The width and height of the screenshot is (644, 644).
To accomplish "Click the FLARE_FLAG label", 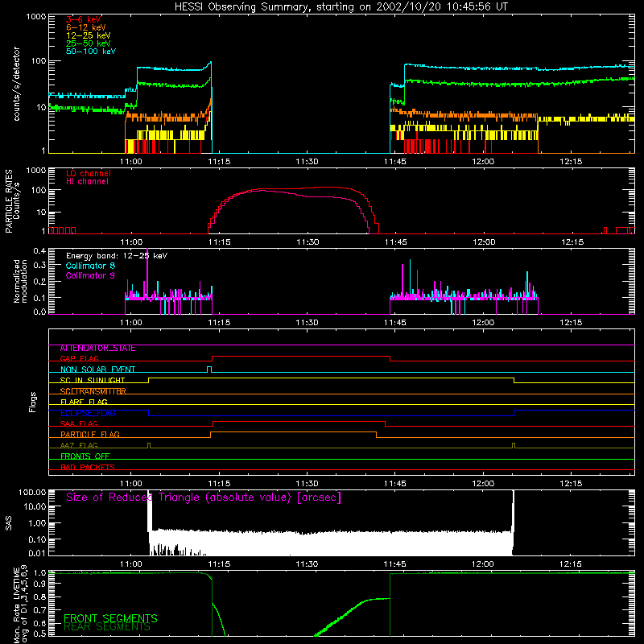I will point(84,402).
